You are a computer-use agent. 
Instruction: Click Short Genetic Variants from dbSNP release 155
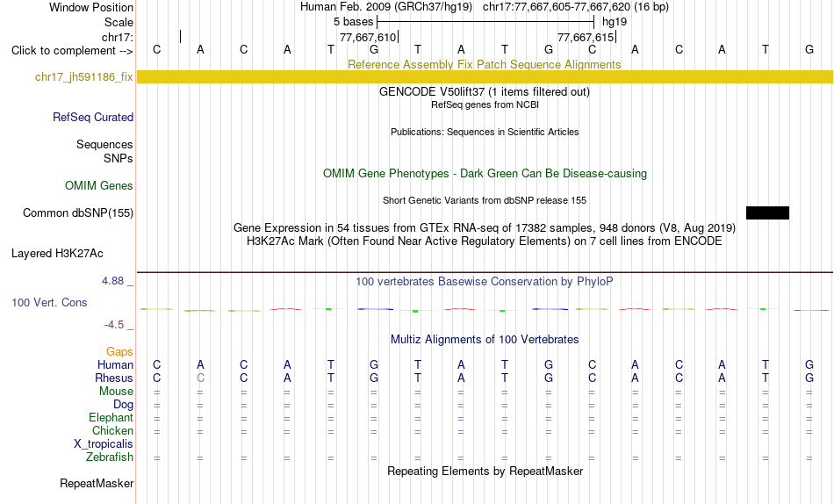point(485,201)
